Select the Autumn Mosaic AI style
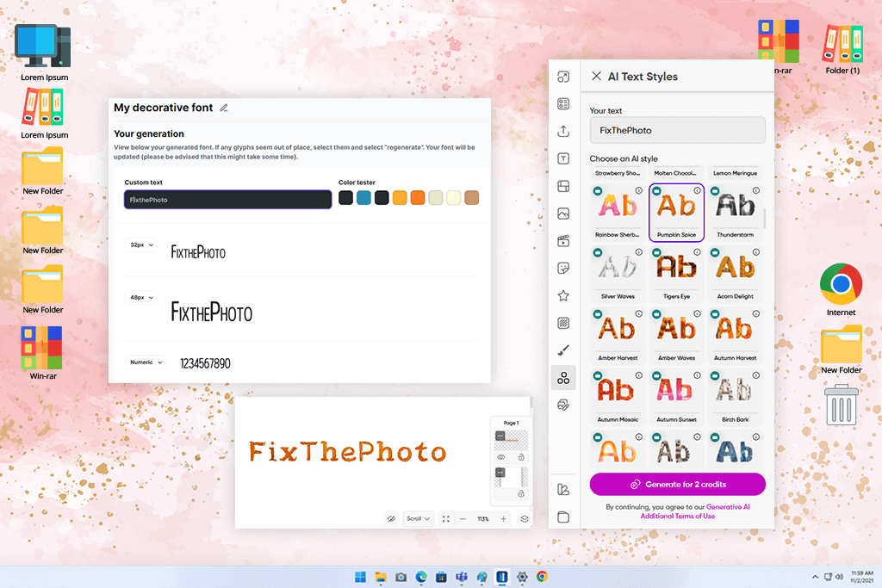 (618, 398)
